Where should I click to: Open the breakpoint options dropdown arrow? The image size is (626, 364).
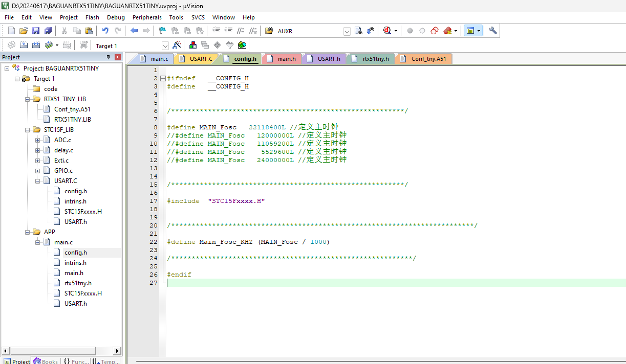tap(456, 31)
